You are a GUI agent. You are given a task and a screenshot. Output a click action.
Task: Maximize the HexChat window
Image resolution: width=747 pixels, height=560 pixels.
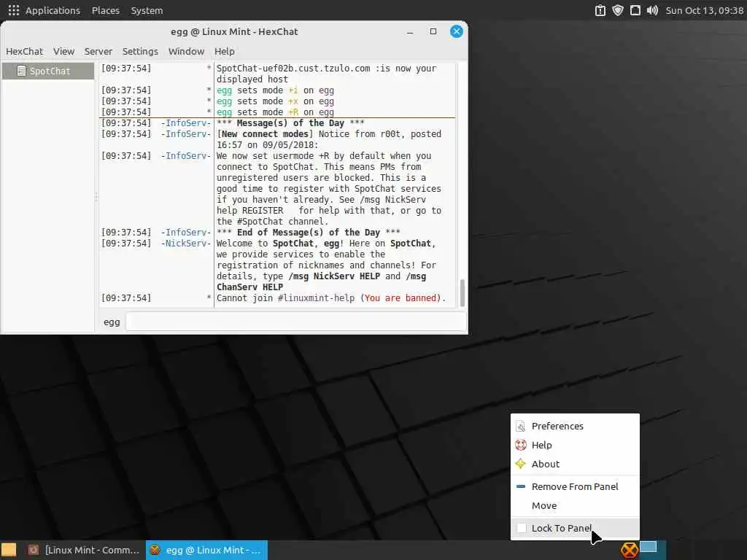pyautogui.click(x=433, y=31)
